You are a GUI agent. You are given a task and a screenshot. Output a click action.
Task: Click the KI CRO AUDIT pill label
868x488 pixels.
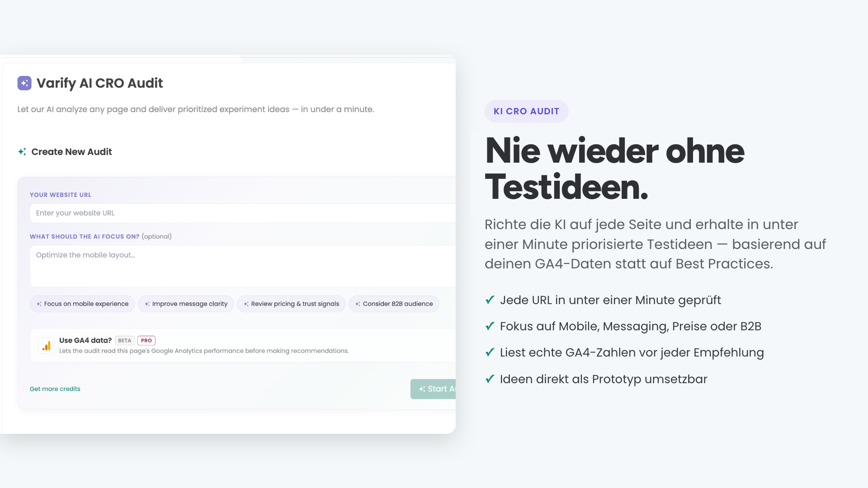pos(526,111)
